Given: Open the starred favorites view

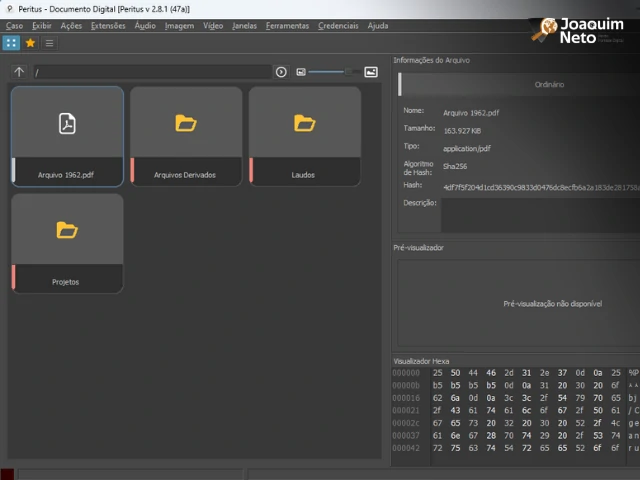Looking at the screenshot, I should pyautogui.click(x=30, y=43).
